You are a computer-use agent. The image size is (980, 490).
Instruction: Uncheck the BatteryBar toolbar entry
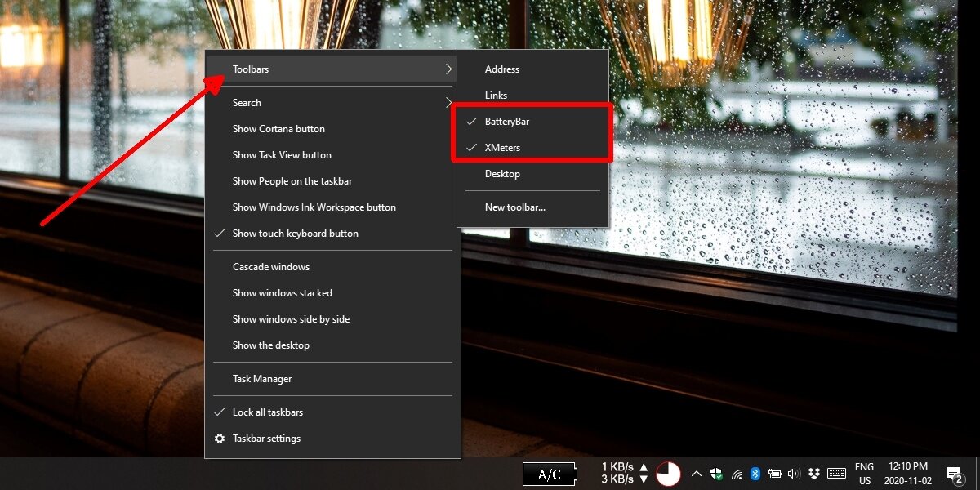click(510, 121)
